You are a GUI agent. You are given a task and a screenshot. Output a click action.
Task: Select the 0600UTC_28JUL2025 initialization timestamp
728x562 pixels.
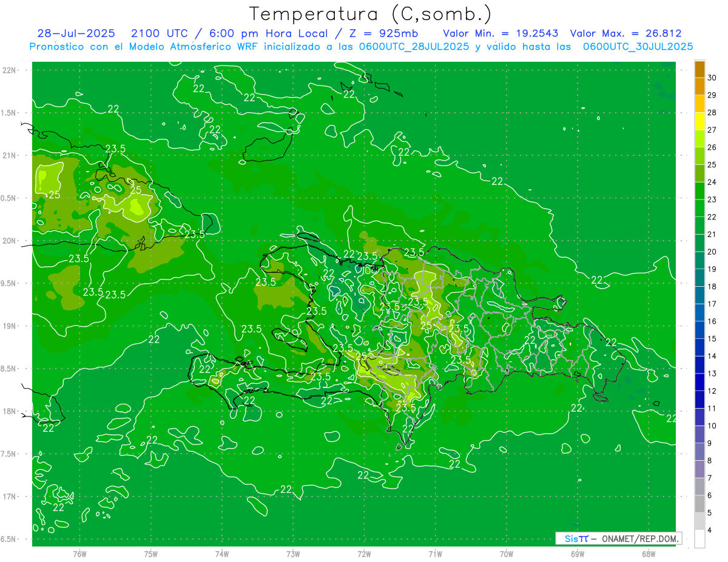coord(413,46)
